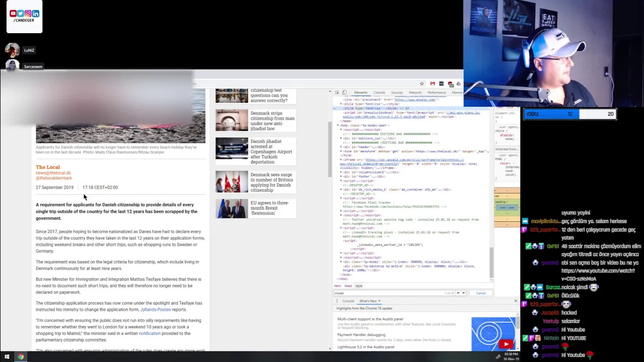The image size is (644, 362).
Task: Click The Local author name link
Action: point(48,167)
